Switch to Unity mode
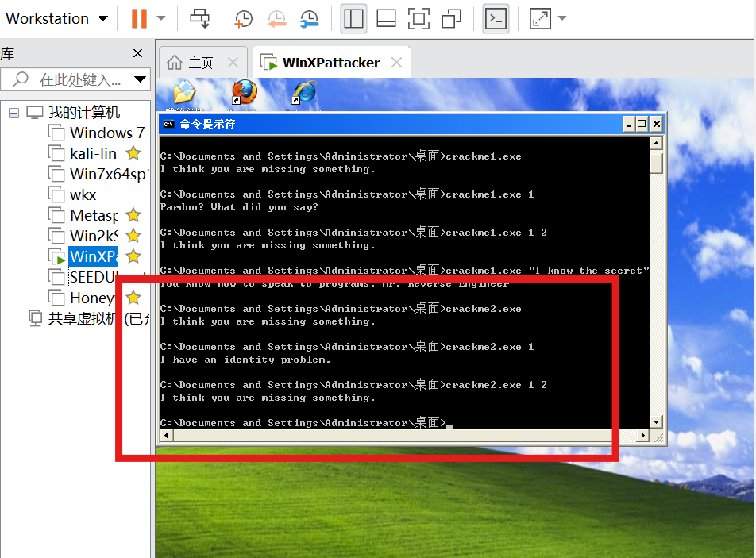 pos(451,19)
